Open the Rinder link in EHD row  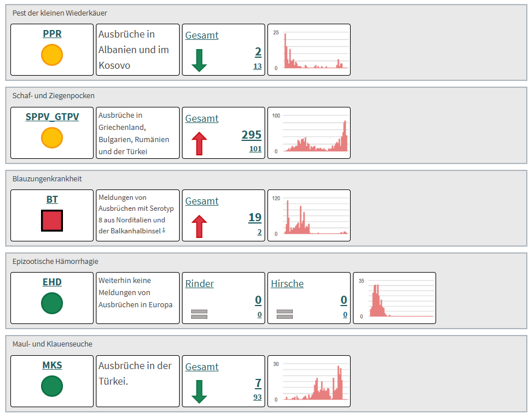(199, 284)
